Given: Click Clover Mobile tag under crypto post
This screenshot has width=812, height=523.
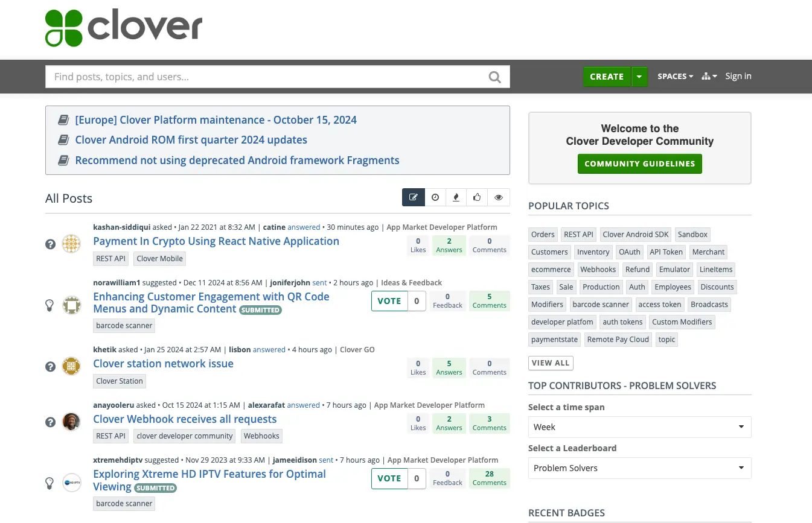Looking at the screenshot, I should coord(159,259).
